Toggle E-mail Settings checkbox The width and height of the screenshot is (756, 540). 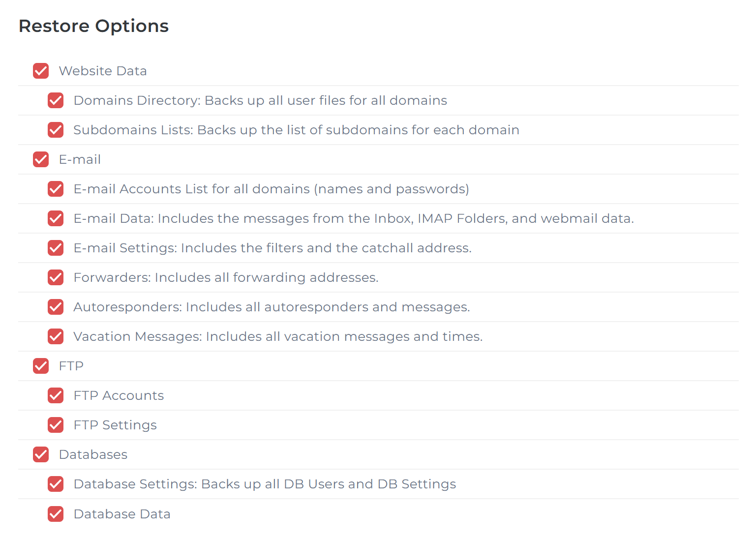56,248
